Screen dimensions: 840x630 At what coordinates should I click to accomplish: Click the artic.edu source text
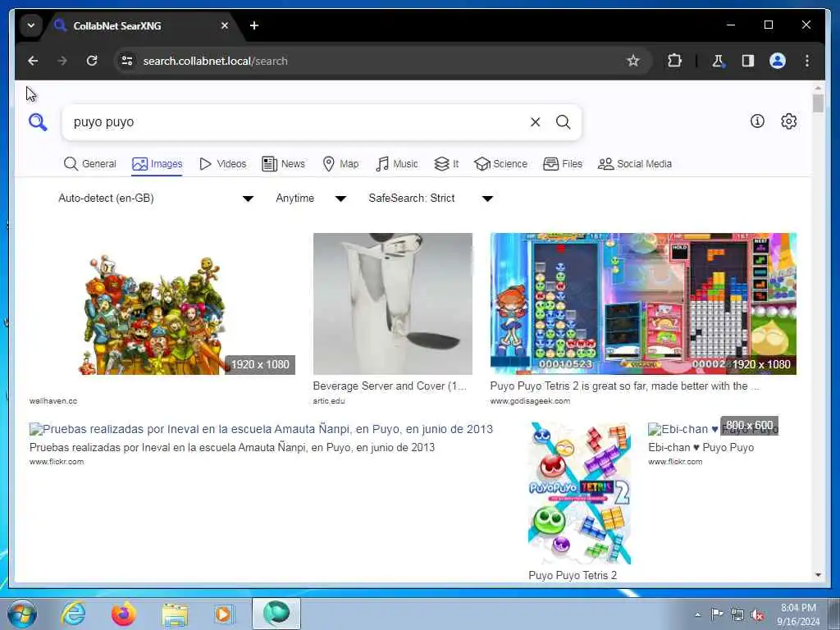pos(329,400)
